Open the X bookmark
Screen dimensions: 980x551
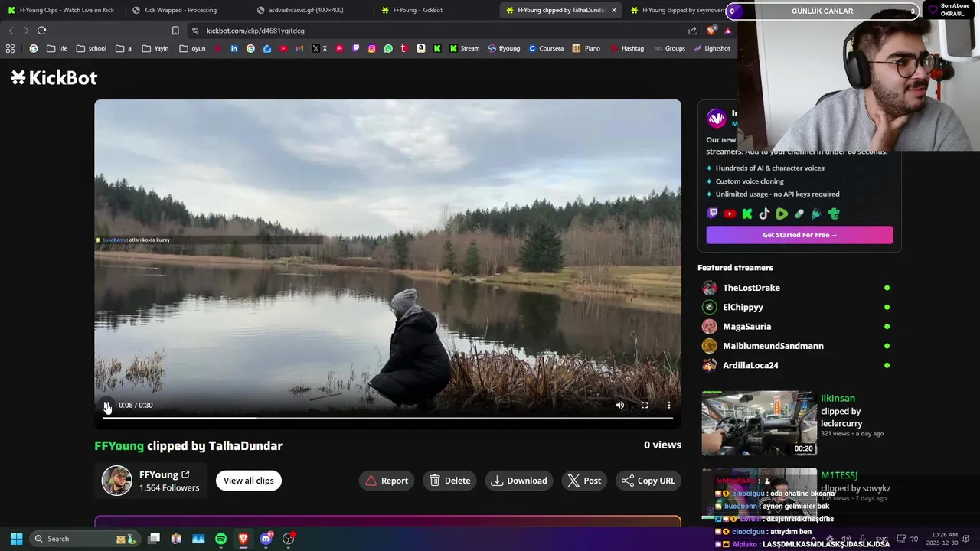(319, 48)
